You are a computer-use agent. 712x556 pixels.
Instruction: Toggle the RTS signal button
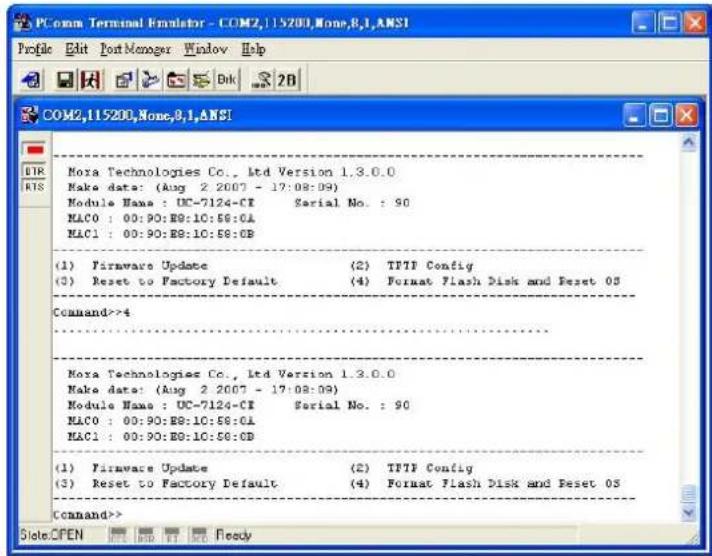[x=35, y=187]
